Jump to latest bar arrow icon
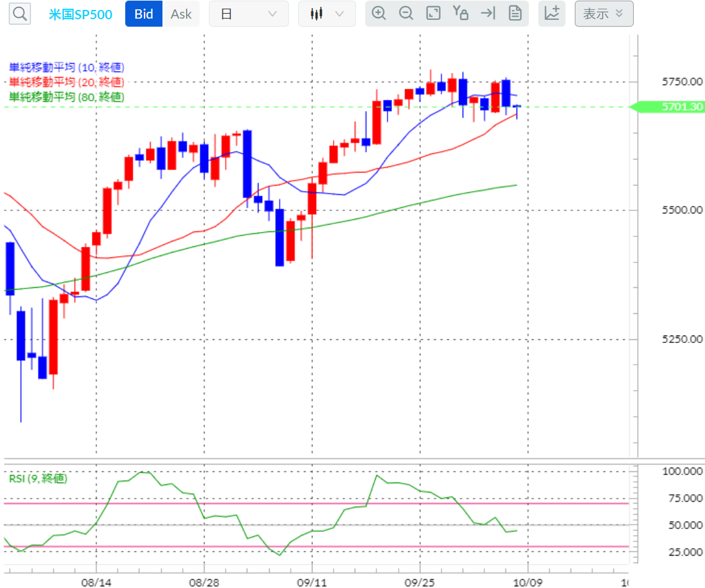 (488, 14)
